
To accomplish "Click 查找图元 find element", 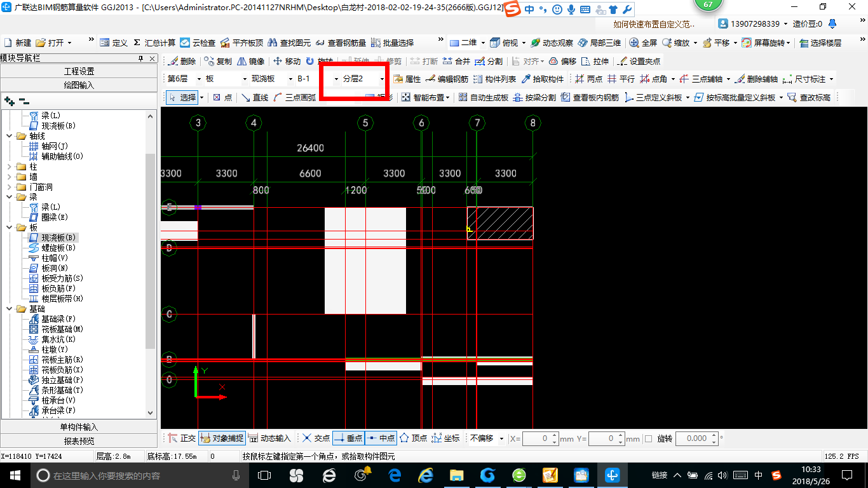I will [289, 43].
